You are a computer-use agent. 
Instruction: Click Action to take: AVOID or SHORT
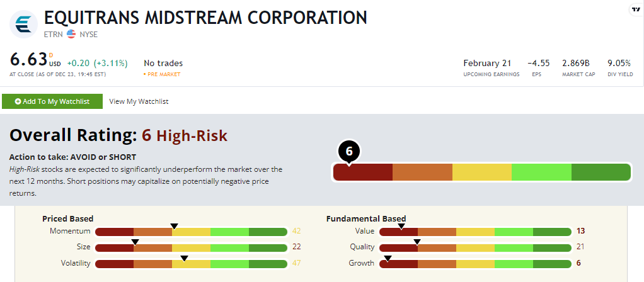click(72, 157)
